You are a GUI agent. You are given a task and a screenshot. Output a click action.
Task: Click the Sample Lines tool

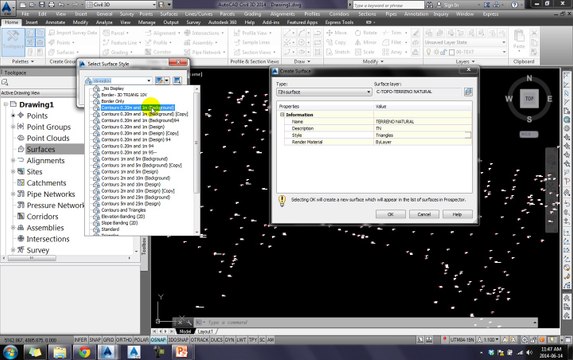[252, 42]
